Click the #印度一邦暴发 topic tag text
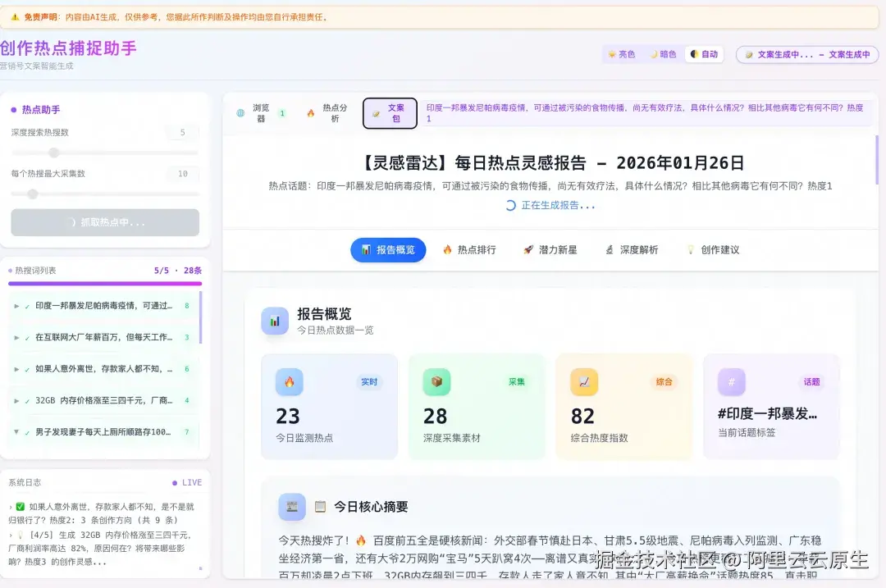The width and height of the screenshot is (886, 588). point(767,414)
